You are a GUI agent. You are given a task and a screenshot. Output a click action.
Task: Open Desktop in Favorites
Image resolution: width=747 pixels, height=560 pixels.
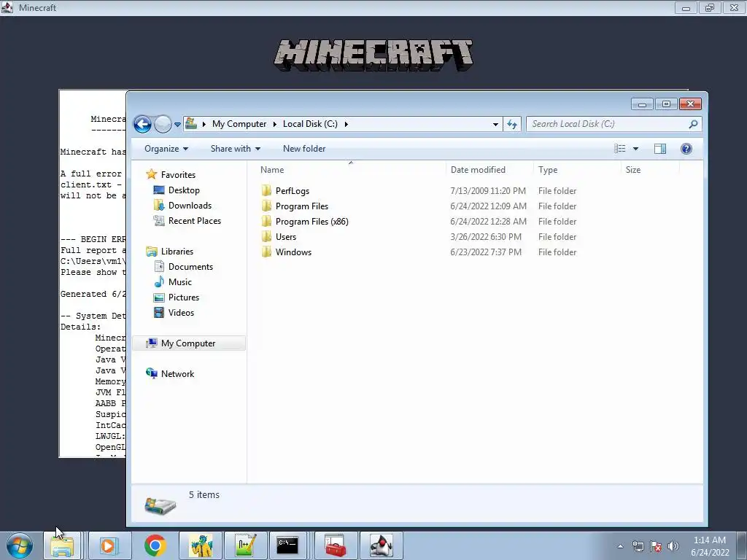[x=184, y=190]
